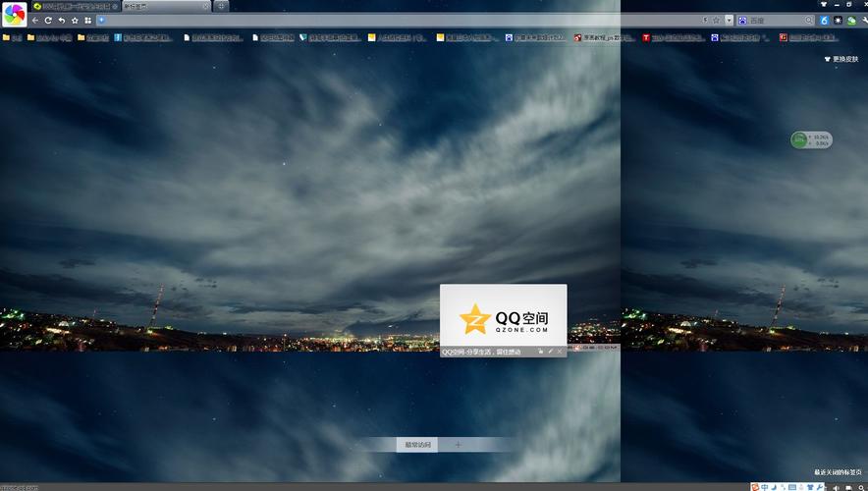Switch to the first browser tab
Screen dimensions: 868x491
76,7
